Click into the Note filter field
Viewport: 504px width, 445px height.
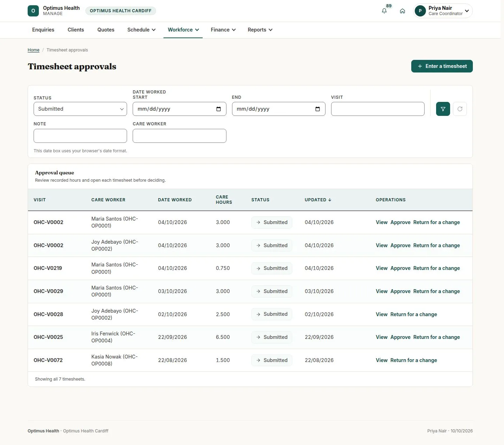click(x=80, y=136)
